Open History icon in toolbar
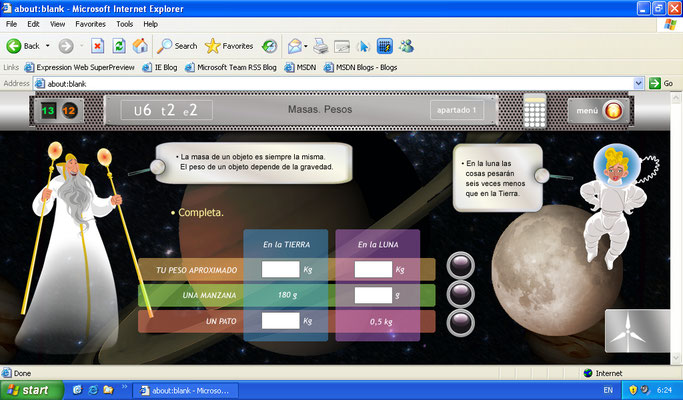Viewport: 683px width, 400px height. click(270, 46)
